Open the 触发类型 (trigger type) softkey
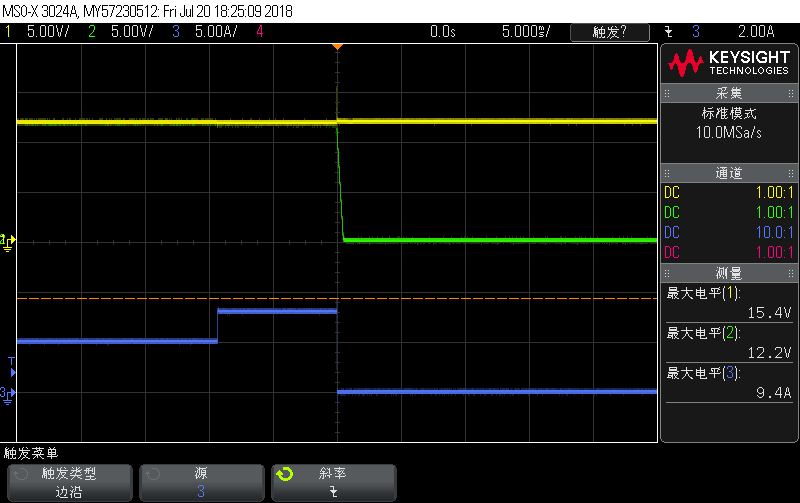Image resolution: width=800 pixels, height=503 pixels. tap(69, 483)
